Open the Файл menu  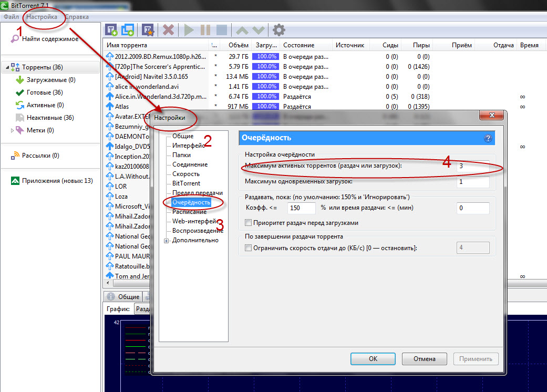pyautogui.click(x=11, y=17)
